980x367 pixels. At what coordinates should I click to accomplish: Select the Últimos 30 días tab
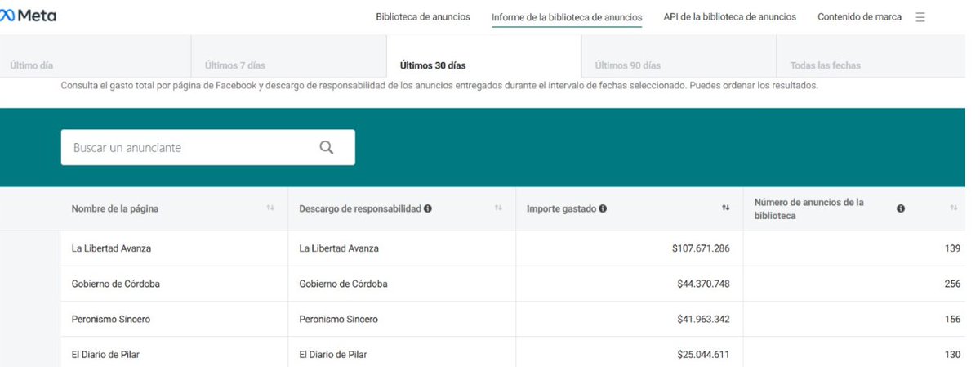[x=484, y=56]
